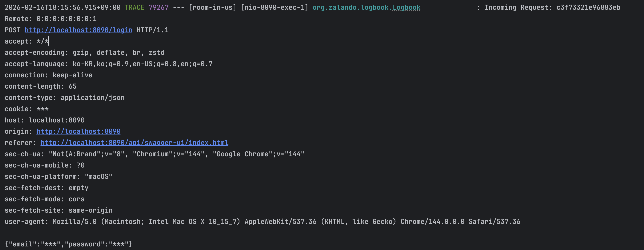Open the swagger-ui index.html referer link
The width and height of the screenshot is (644, 250).
(134, 143)
